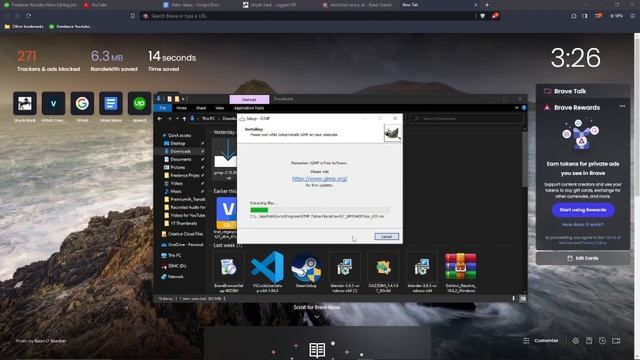640x360 pixels.
Task: Click the Edit Cards button
Action: coord(583,258)
